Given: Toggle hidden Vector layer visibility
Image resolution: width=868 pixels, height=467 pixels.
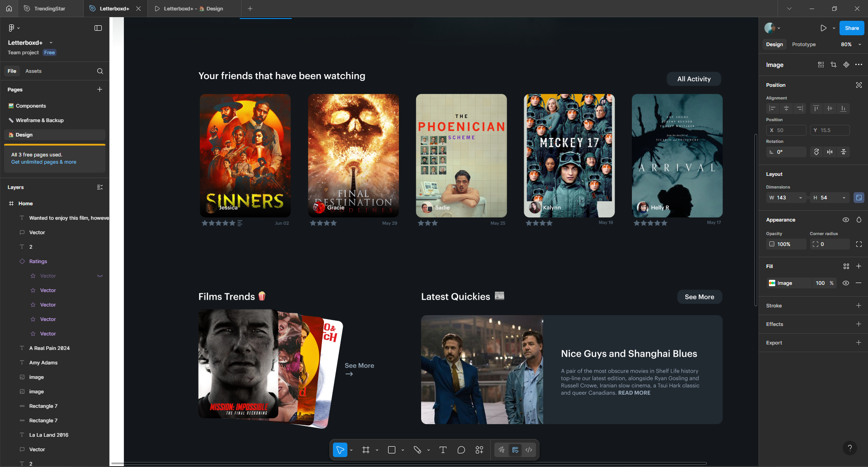Looking at the screenshot, I should pos(100,276).
